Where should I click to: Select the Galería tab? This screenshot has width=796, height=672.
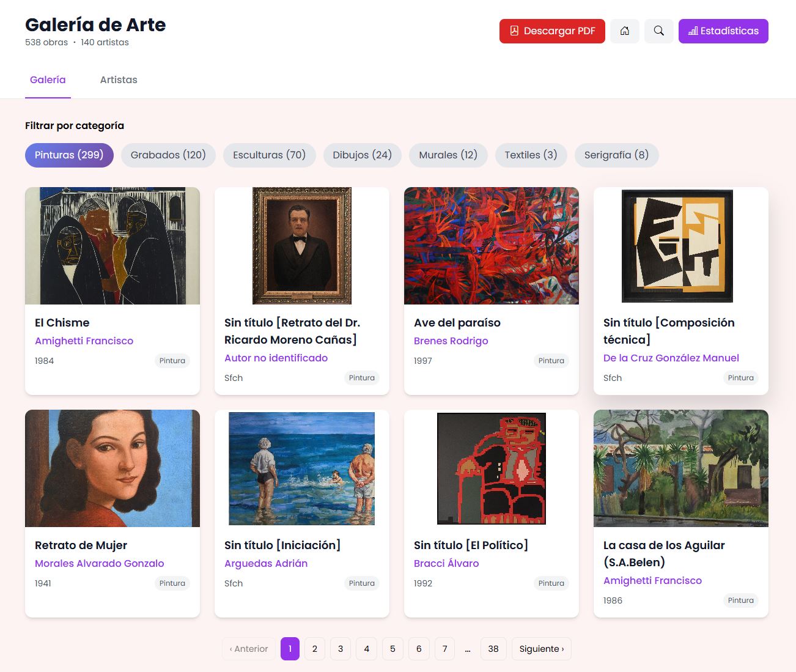pyautogui.click(x=48, y=80)
